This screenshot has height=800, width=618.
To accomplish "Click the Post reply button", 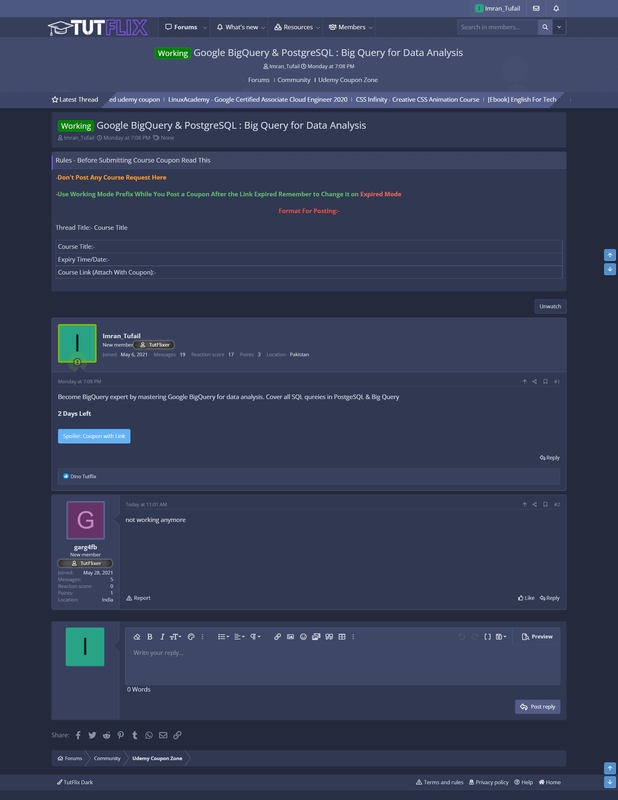I will [537, 707].
